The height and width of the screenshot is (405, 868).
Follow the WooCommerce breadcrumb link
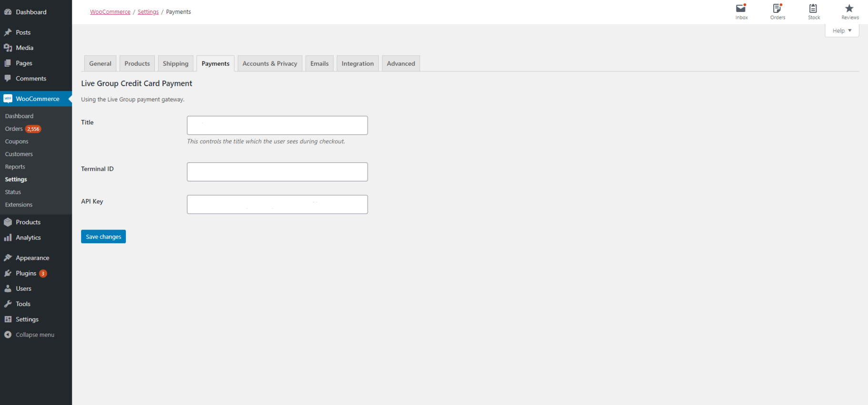tap(110, 12)
